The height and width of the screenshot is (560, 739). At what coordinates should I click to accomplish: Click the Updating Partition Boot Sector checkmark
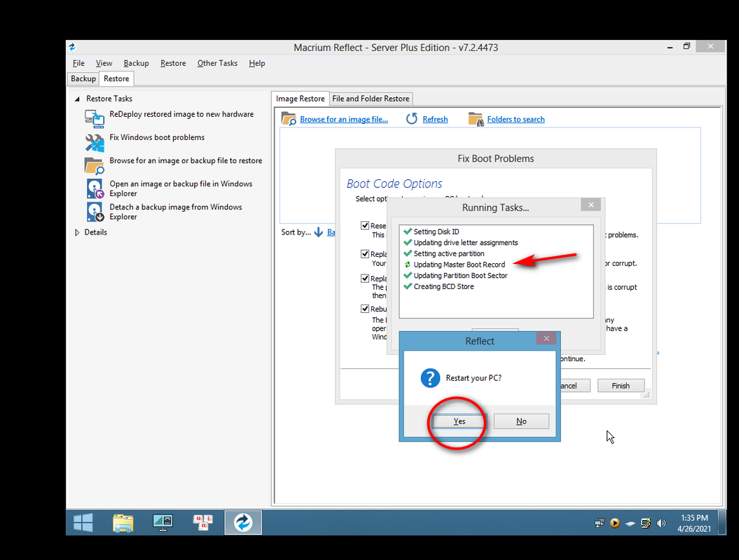[408, 275]
